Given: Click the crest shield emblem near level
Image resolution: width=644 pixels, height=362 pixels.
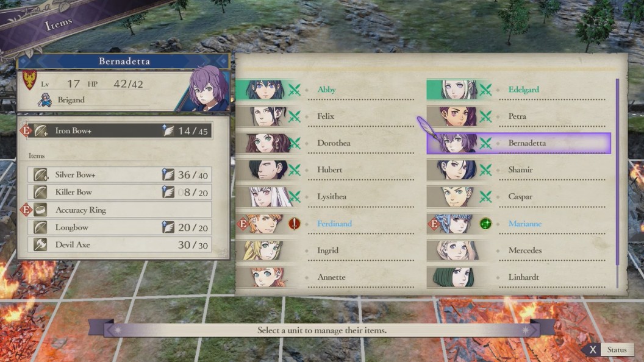Looking at the screenshot, I should [29, 80].
